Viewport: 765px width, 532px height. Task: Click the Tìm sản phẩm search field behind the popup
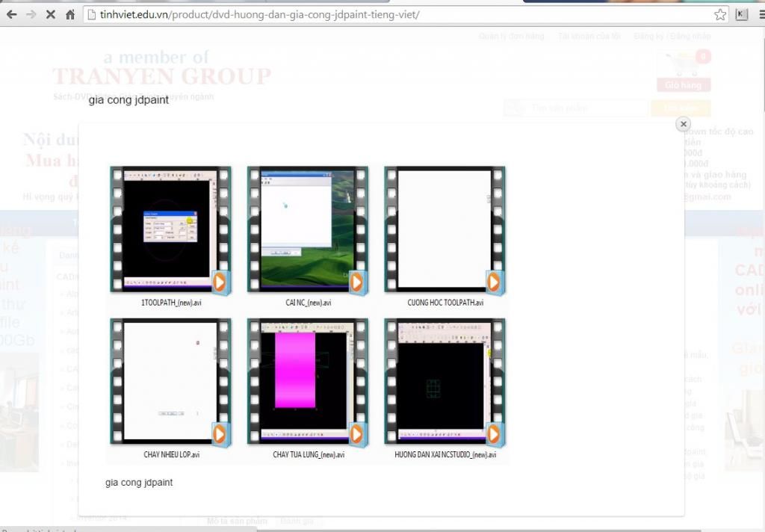tap(576, 108)
